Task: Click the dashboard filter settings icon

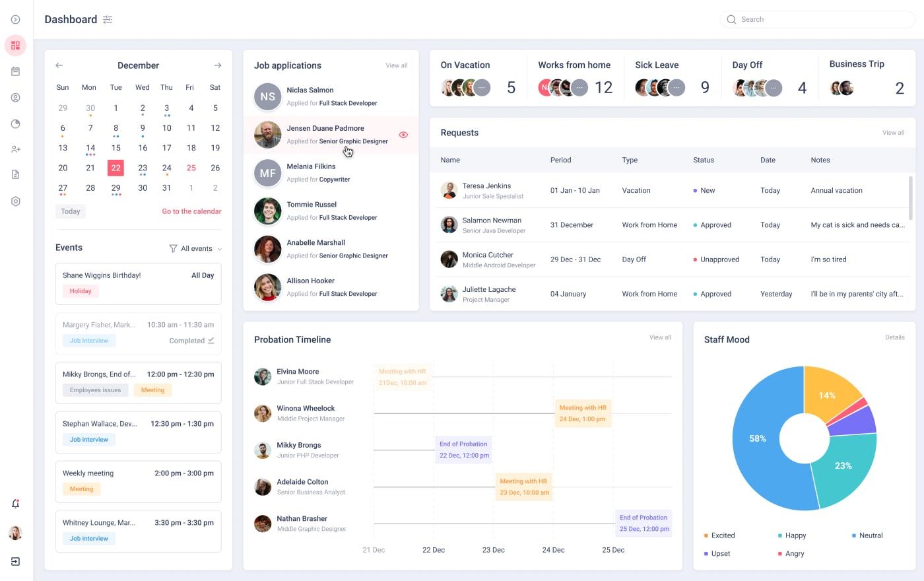Action: 108,20
